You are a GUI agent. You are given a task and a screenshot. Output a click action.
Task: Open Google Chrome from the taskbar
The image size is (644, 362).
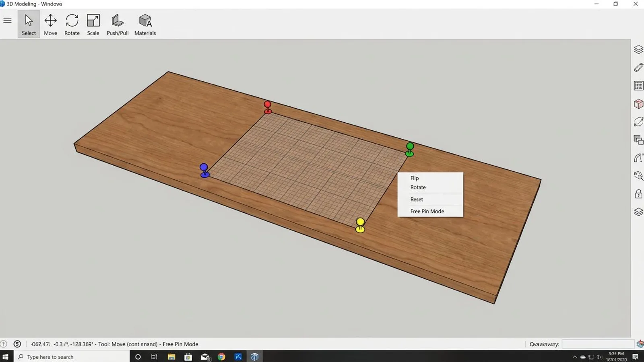point(221,357)
